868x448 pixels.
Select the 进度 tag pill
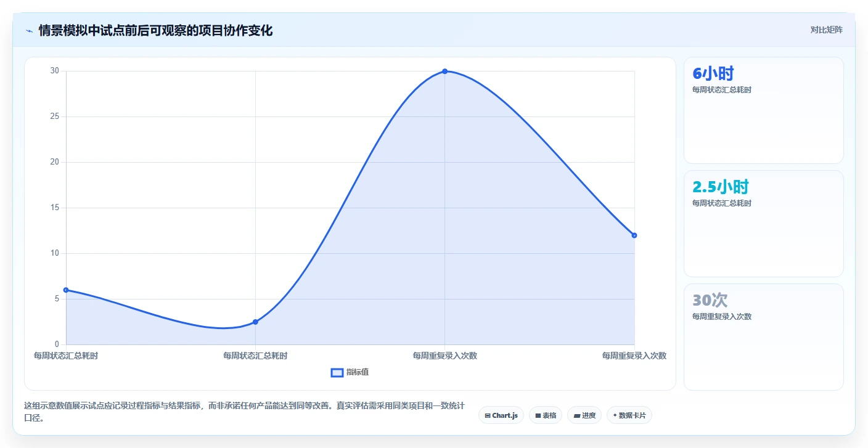point(584,415)
